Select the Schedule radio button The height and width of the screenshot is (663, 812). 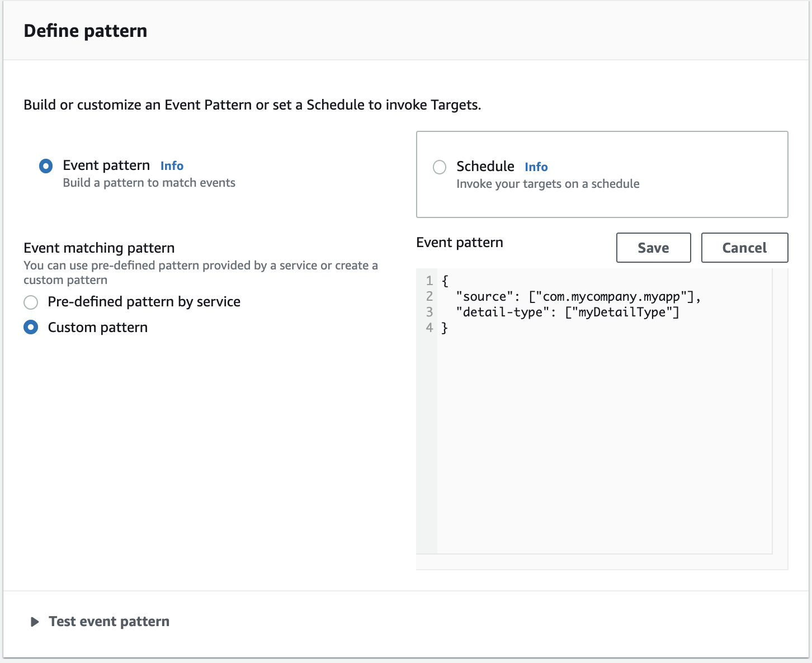coord(440,167)
